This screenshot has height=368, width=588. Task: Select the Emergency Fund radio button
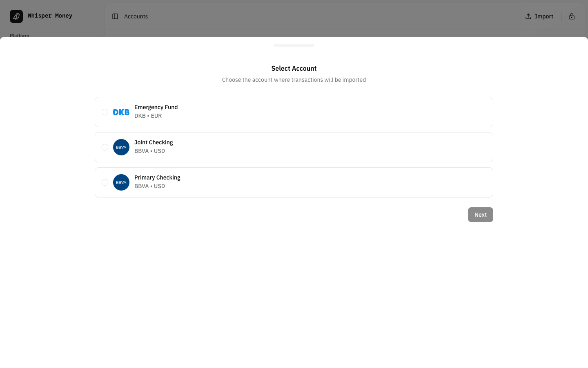tap(105, 112)
